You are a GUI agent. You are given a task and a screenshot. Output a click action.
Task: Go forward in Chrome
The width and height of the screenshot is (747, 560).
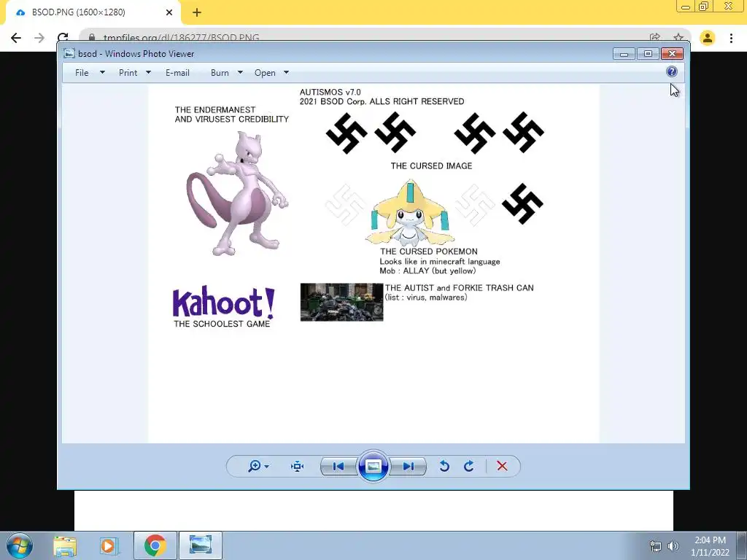(x=39, y=38)
